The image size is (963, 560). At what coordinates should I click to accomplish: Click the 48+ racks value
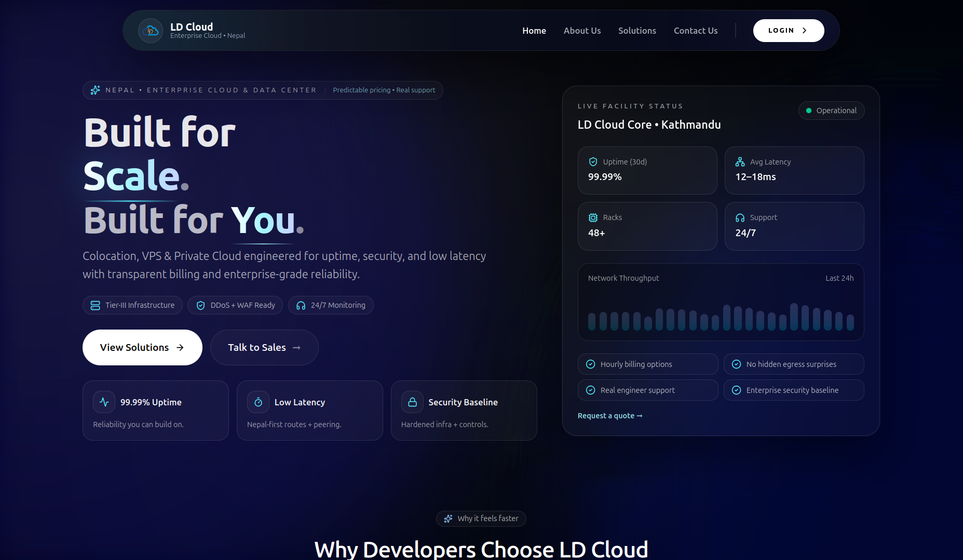point(596,233)
